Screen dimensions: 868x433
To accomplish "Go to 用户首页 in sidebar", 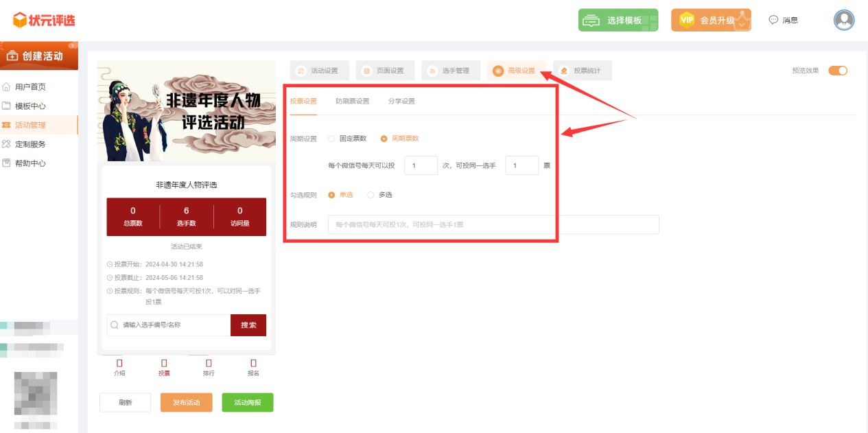I will point(30,87).
